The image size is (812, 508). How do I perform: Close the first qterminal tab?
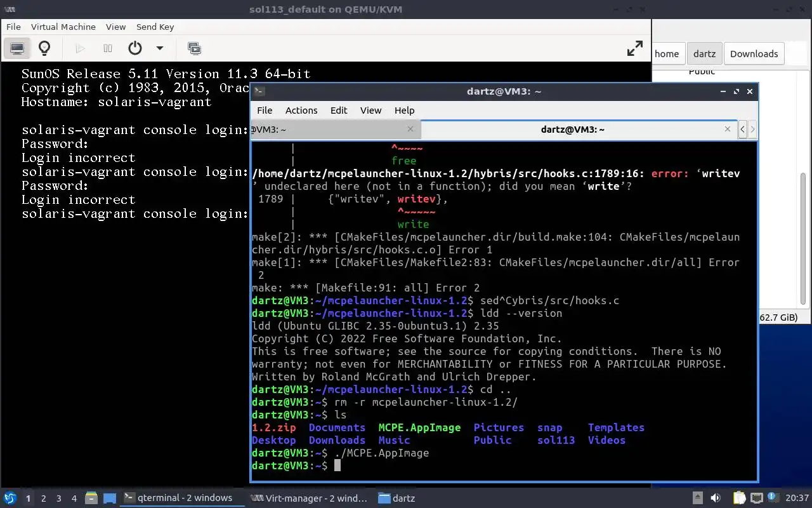[410, 129]
